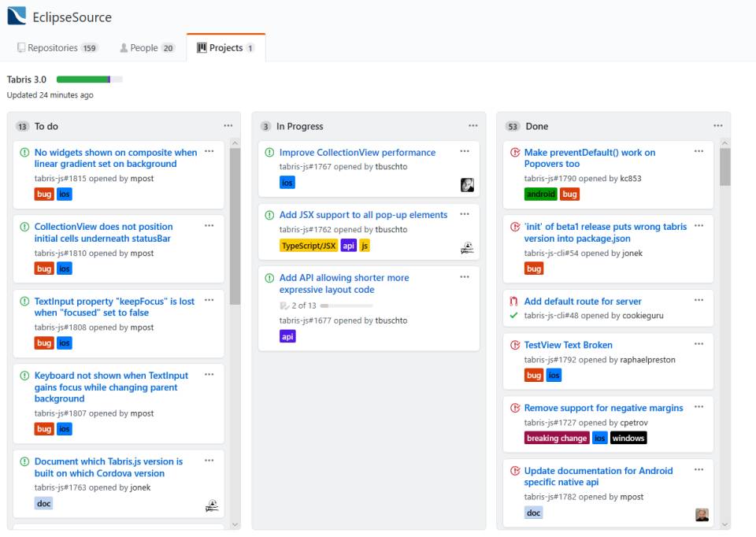
Task: Click green checkmark status on 'Add default route' card
Action: coord(513,315)
